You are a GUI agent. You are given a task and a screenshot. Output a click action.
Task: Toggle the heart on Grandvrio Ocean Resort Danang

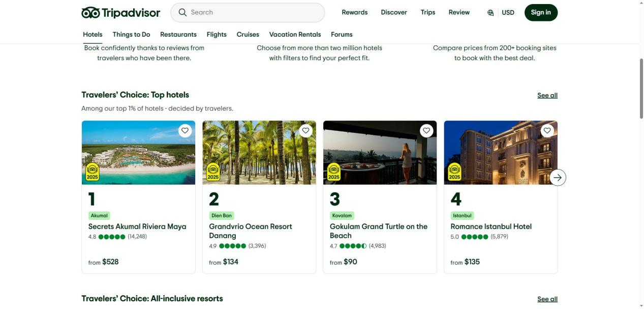[x=305, y=131]
